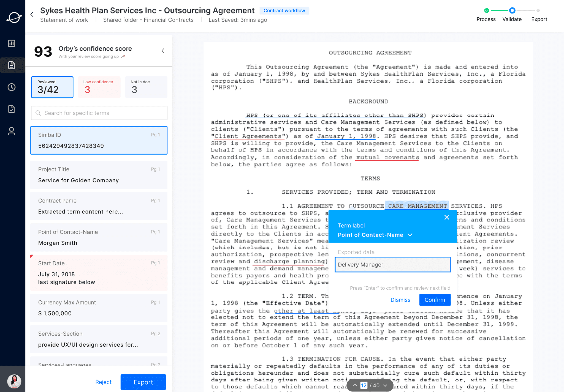Click the Process step indicator
The width and height of the screenshot is (564, 392).
pos(486,15)
